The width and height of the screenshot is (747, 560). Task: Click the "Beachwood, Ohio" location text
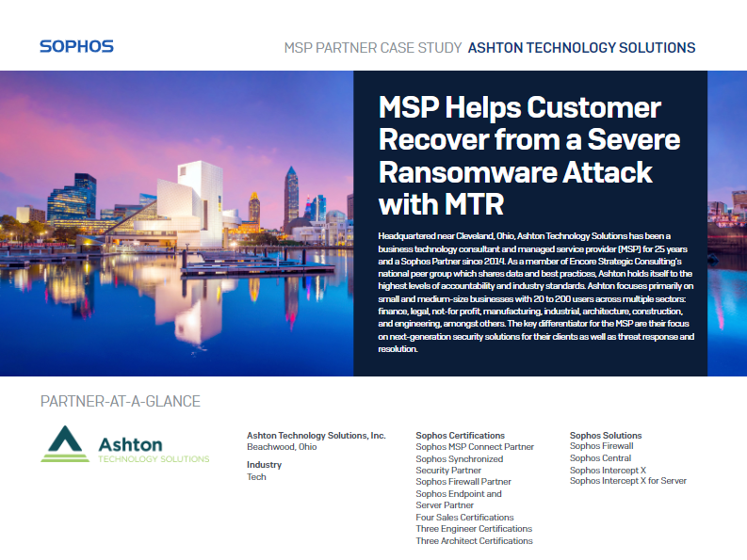tap(282, 447)
